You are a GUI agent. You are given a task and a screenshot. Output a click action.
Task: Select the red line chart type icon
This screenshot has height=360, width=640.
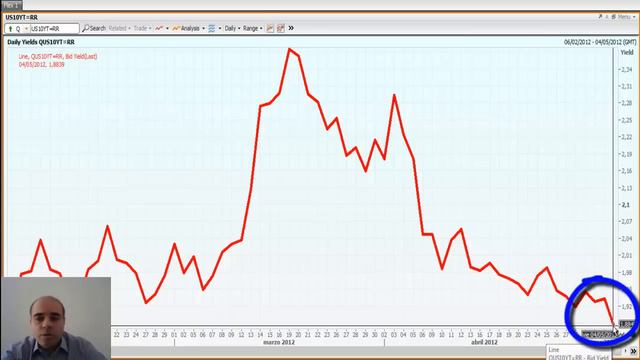click(159, 28)
